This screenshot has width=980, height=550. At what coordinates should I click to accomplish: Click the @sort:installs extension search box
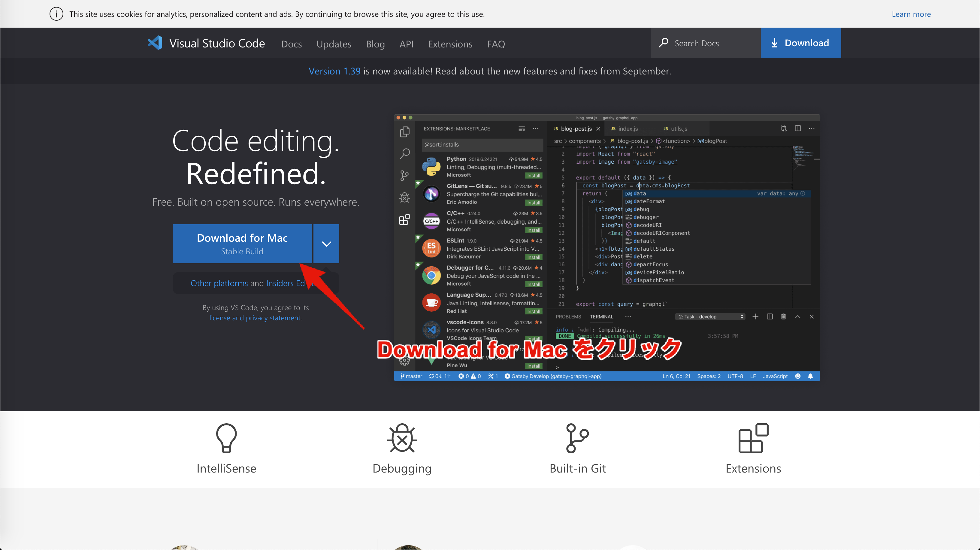482,144
